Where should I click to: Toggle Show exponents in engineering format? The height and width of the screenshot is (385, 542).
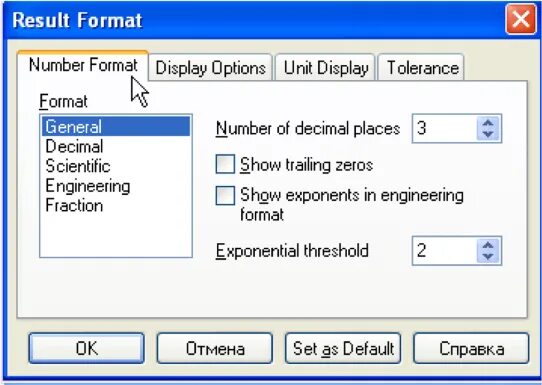point(225,195)
